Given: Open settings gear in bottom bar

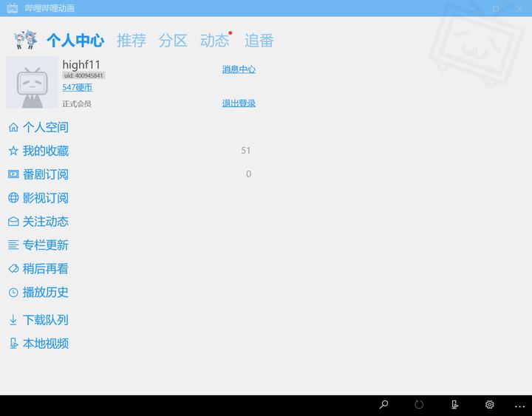Looking at the screenshot, I should click(490, 404).
